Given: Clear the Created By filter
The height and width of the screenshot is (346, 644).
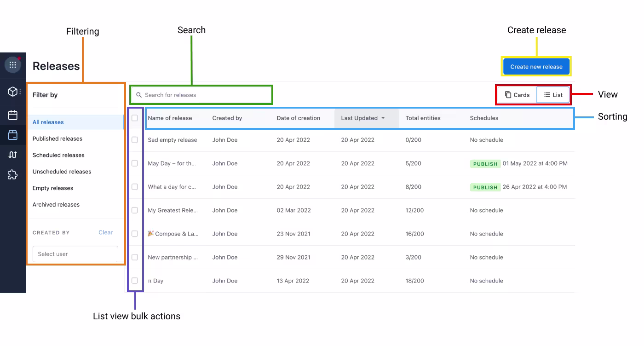Looking at the screenshot, I should click(105, 233).
